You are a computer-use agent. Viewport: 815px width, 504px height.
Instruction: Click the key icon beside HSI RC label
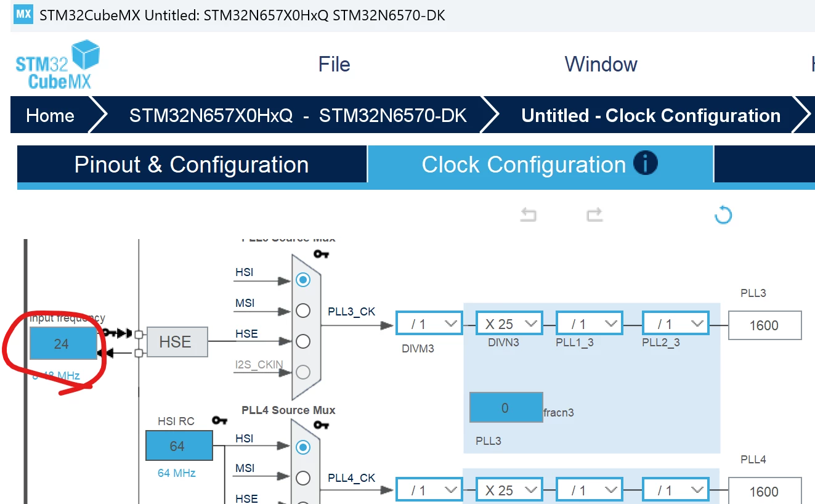pos(220,420)
